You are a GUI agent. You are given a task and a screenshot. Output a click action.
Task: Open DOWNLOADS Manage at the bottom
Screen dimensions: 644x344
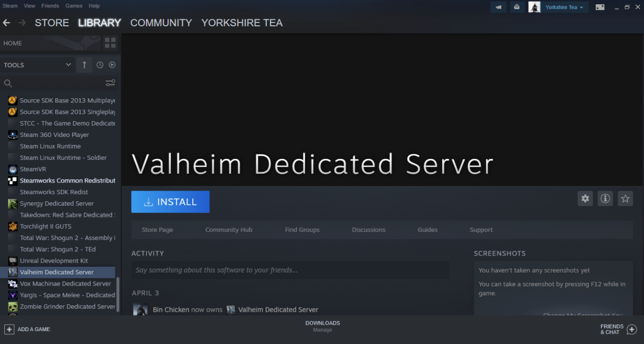(322, 326)
